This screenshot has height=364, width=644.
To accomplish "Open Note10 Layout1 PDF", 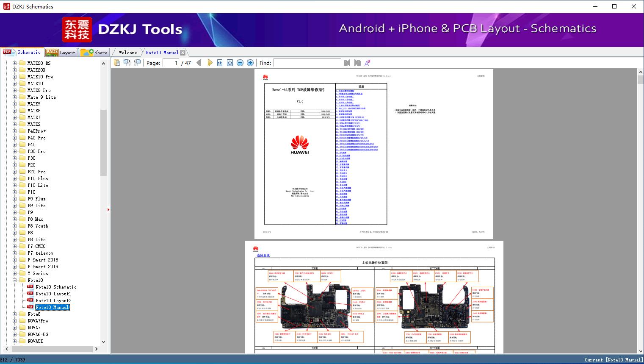I will pyautogui.click(x=53, y=294).
